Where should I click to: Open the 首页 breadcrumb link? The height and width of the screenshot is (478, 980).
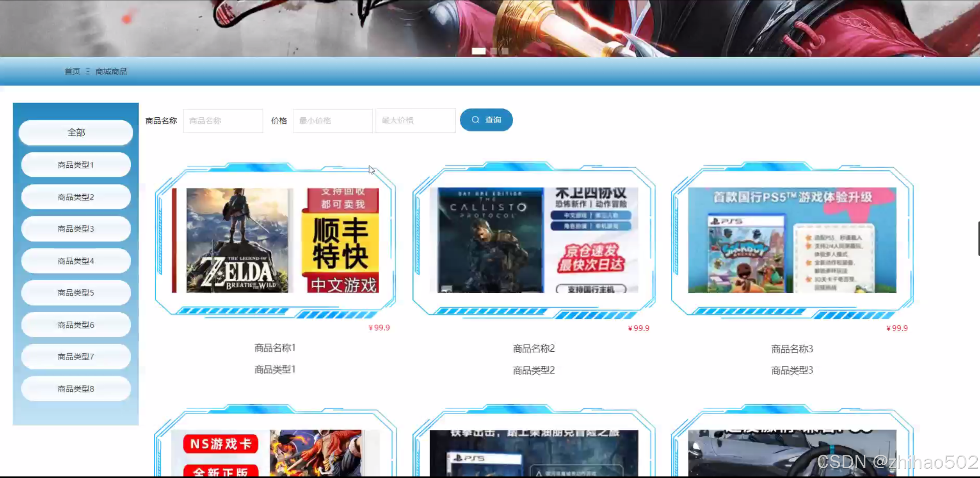[72, 71]
